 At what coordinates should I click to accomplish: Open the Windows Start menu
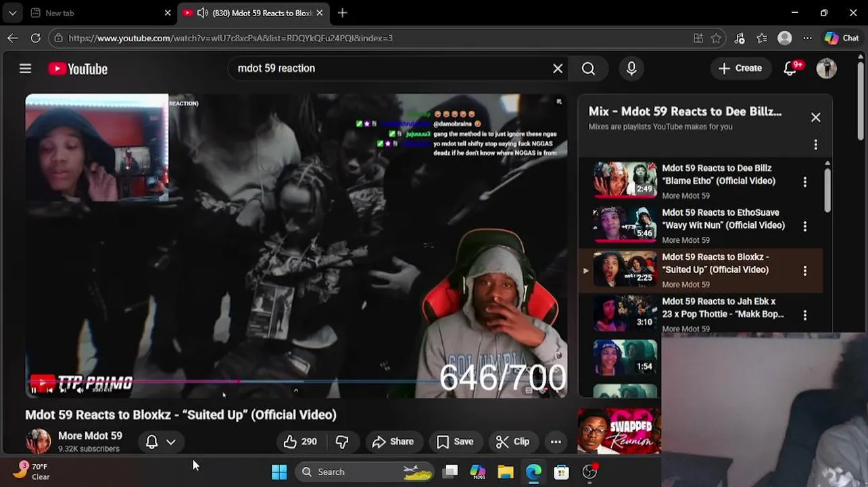click(279, 472)
